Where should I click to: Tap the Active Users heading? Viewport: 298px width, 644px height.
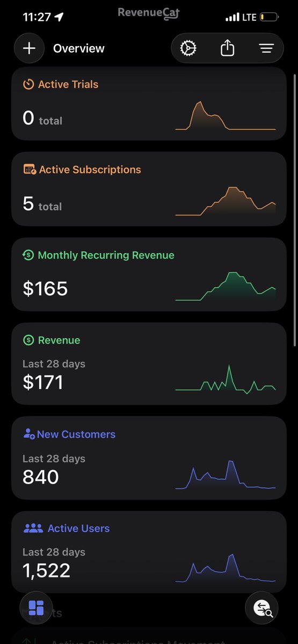click(78, 528)
